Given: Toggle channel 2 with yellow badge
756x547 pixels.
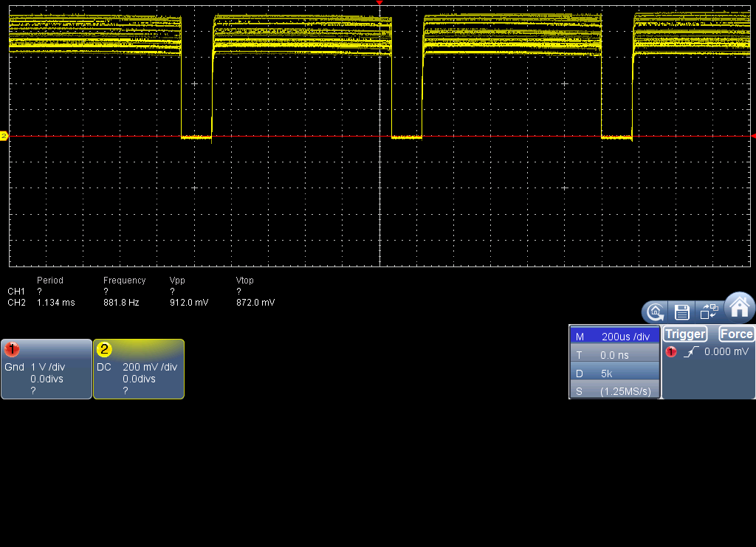Looking at the screenshot, I should click(x=104, y=349).
